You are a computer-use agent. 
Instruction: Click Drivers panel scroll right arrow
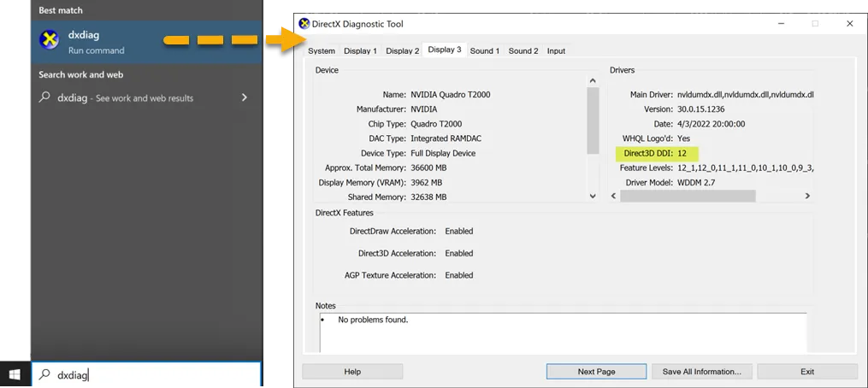(807, 196)
